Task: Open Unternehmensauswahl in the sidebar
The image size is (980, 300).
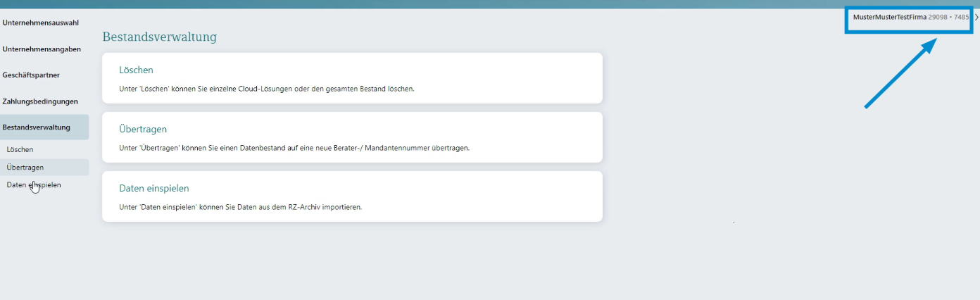Action: [40, 23]
